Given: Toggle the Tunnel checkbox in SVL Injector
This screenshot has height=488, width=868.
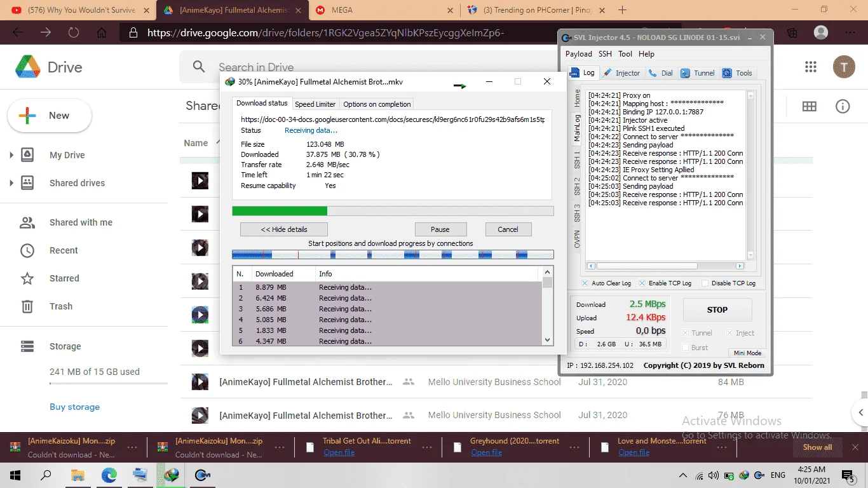Looking at the screenshot, I should pyautogui.click(x=685, y=333).
